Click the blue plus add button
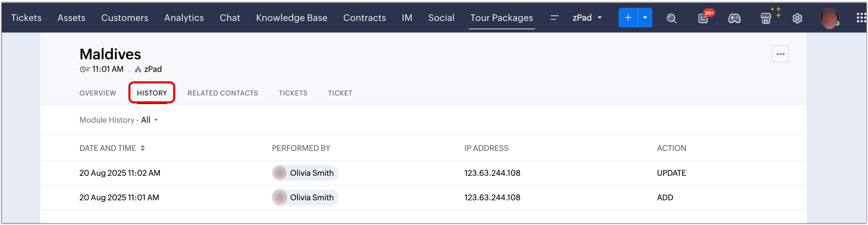Image resolution: width=868 pixels, height=225 pixels. tap(628, 17)
